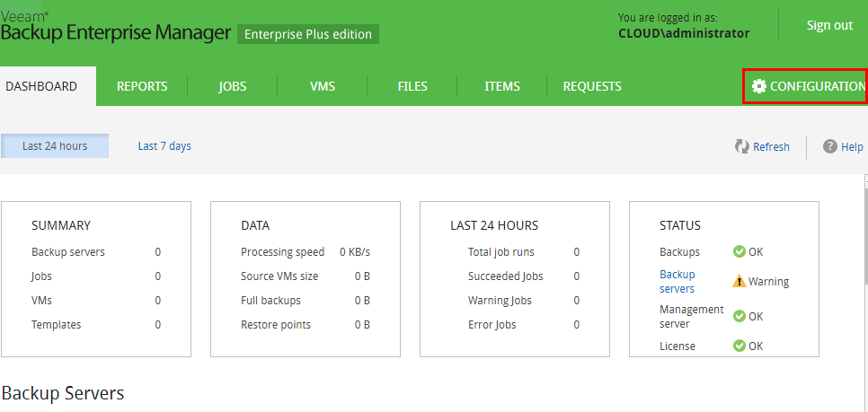
Task: Open the Jobs tab
Action: pos(232,86)
